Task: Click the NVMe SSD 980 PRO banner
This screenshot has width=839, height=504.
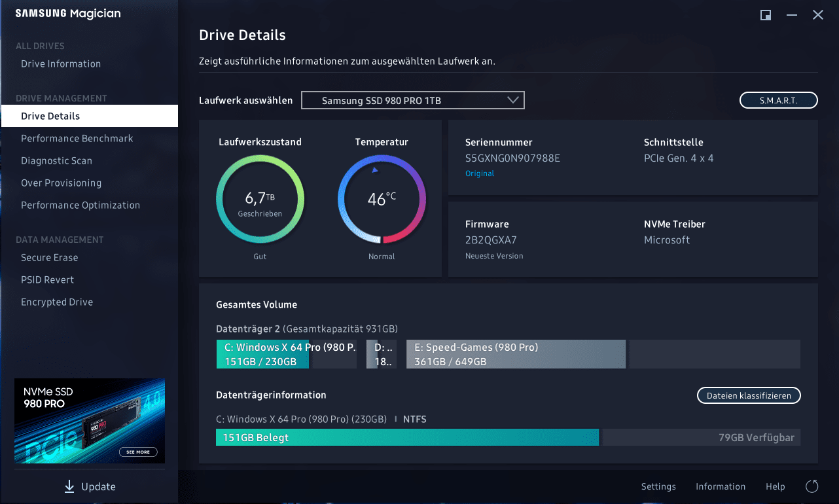Action: (90, 421)
